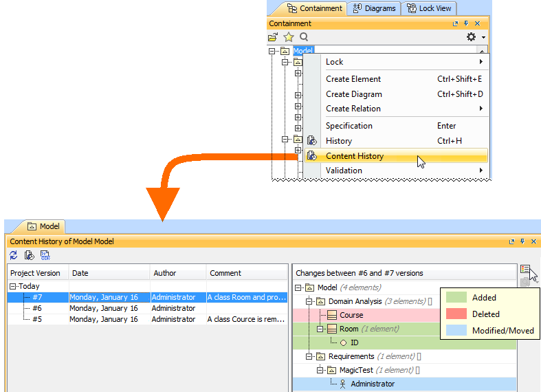Screen dimensions: 541x392
Task: Open the Lock View tab
Action: pos(430,8)
